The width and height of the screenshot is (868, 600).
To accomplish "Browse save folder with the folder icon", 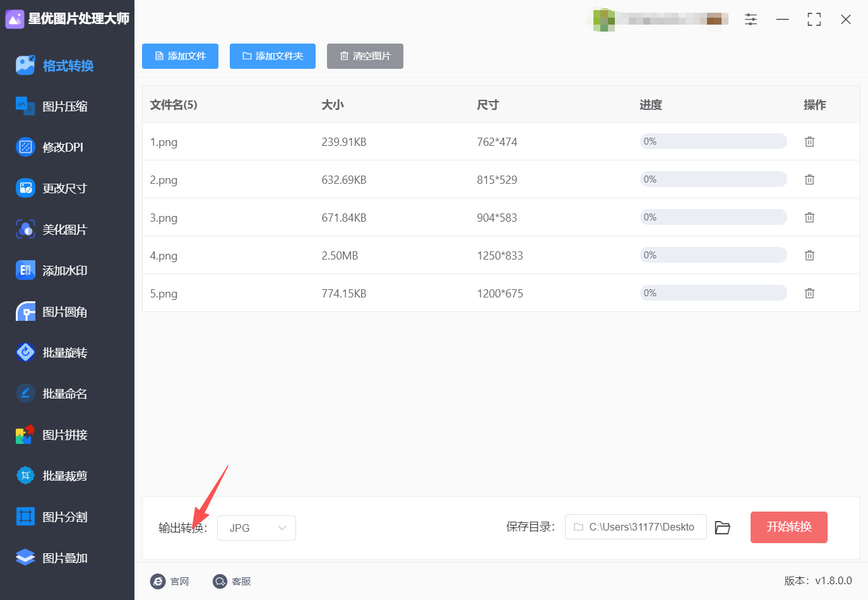I will tap(722, 527).
